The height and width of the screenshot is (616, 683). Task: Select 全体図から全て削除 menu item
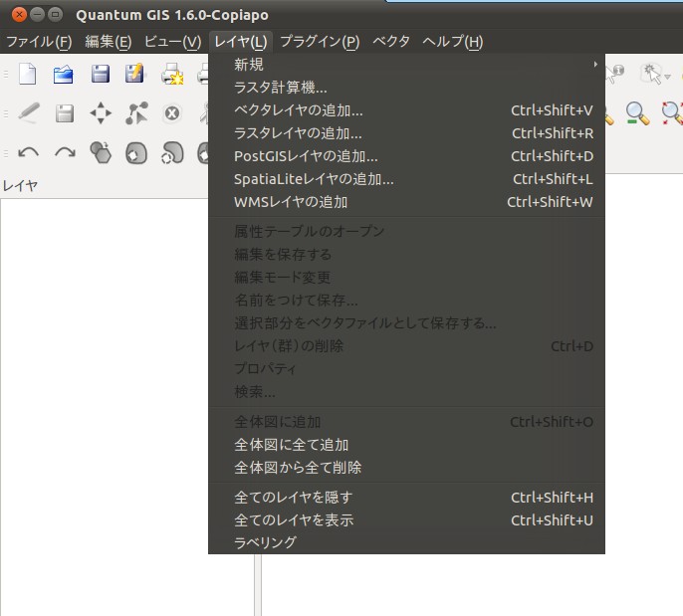coord(406,468)
